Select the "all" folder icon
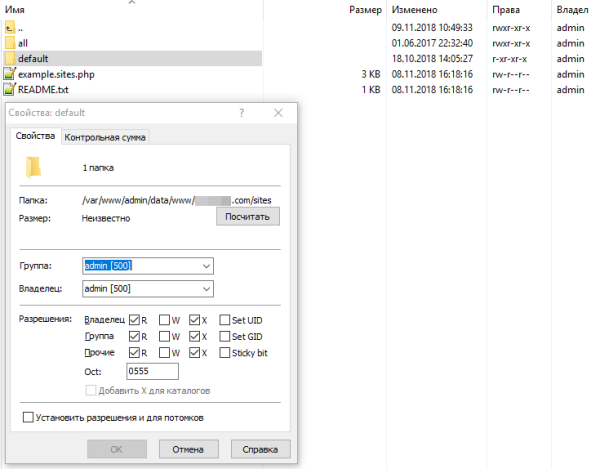600x469 pixels. pyautogui.click(x=10, y=43)
